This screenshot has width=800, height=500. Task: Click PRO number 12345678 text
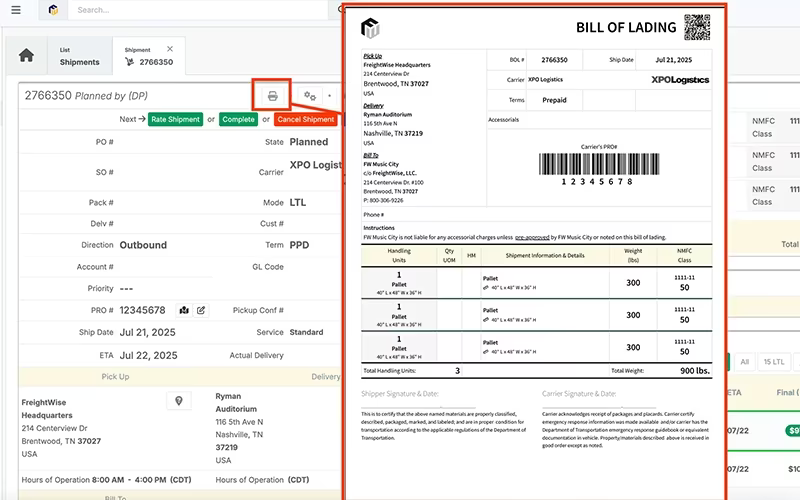coord(142,310)
